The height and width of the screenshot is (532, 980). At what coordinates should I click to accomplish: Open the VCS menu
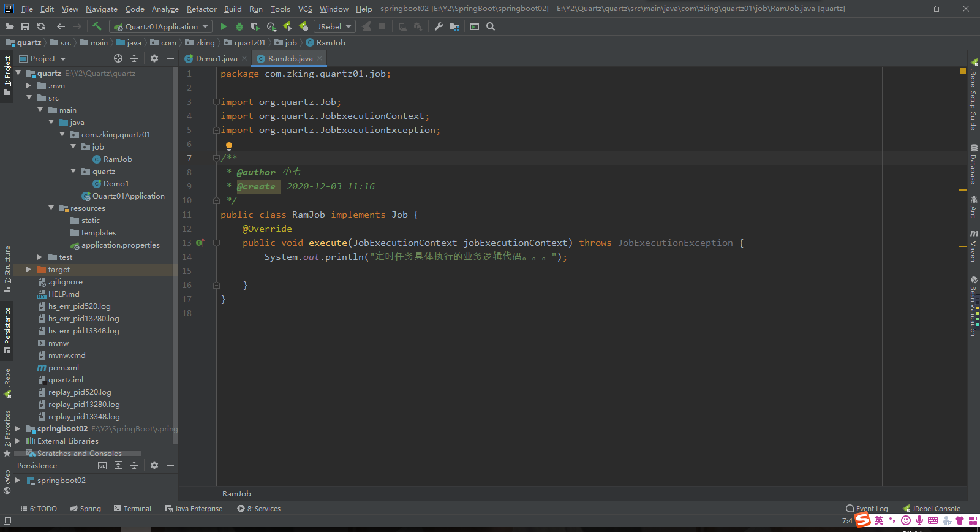(305, 9)
